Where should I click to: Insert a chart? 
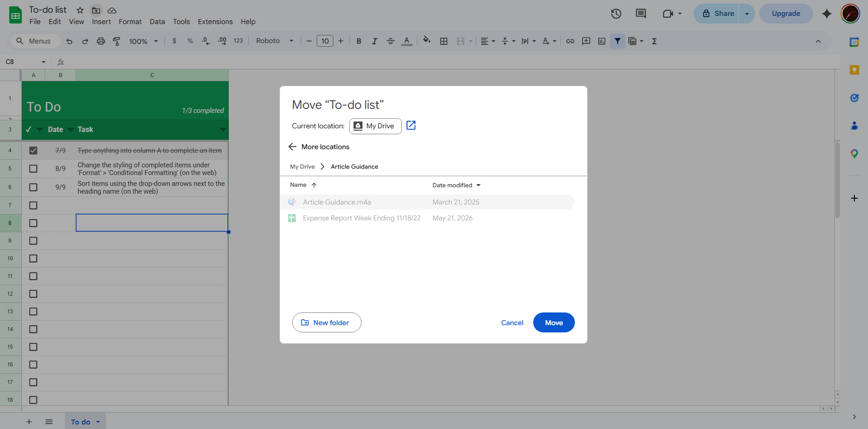(x=602, y=41)
